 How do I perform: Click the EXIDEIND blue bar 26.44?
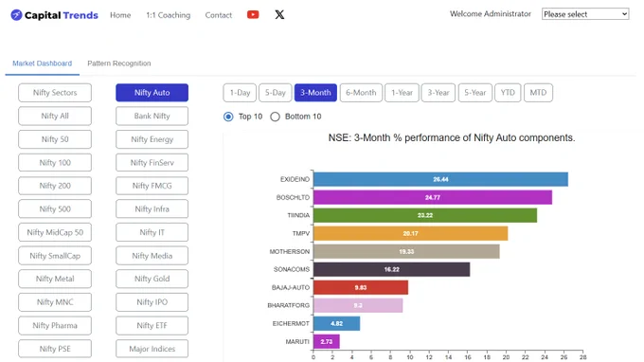click(440, 179)
